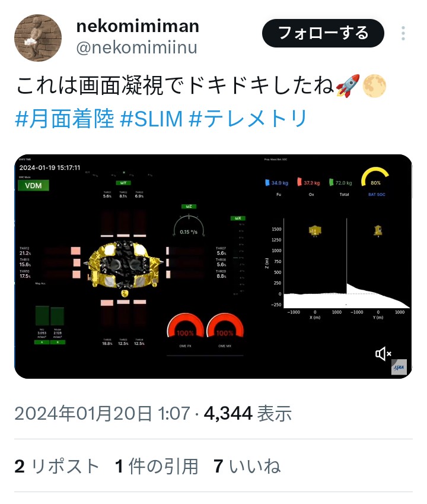Click the red OME PX 100% gauge
The width and height of the screenshot is (427, 504).
[185, 326]
